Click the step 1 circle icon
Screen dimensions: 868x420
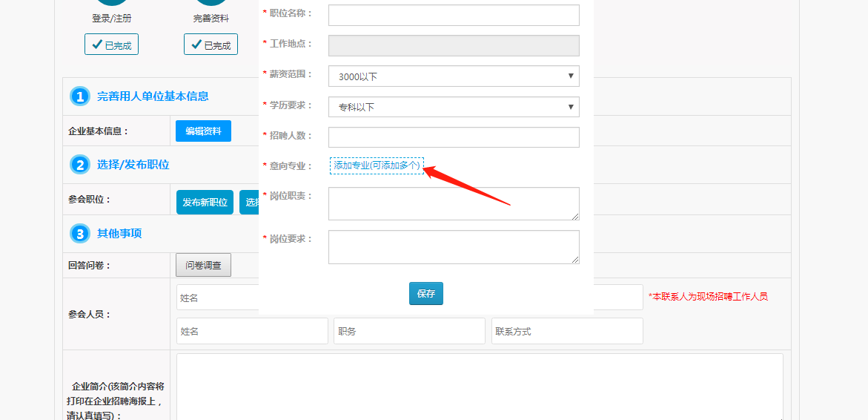tap(79, 96)
